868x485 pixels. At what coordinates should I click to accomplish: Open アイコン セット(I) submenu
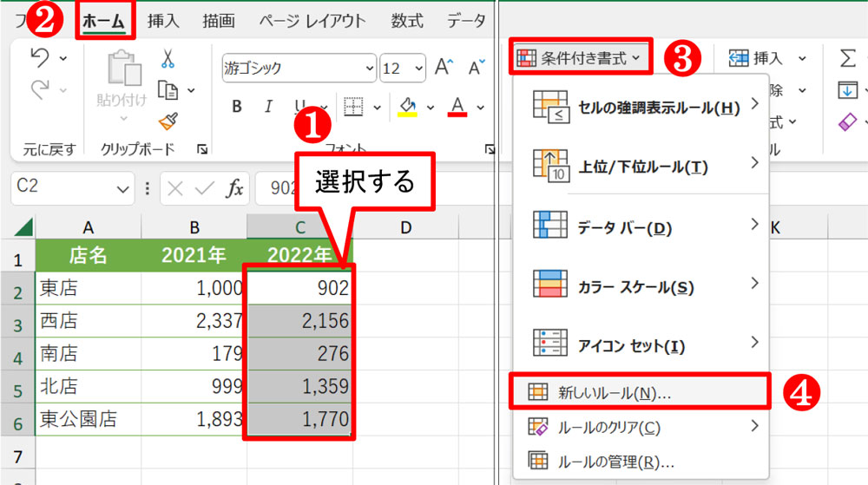coord(641,344)
